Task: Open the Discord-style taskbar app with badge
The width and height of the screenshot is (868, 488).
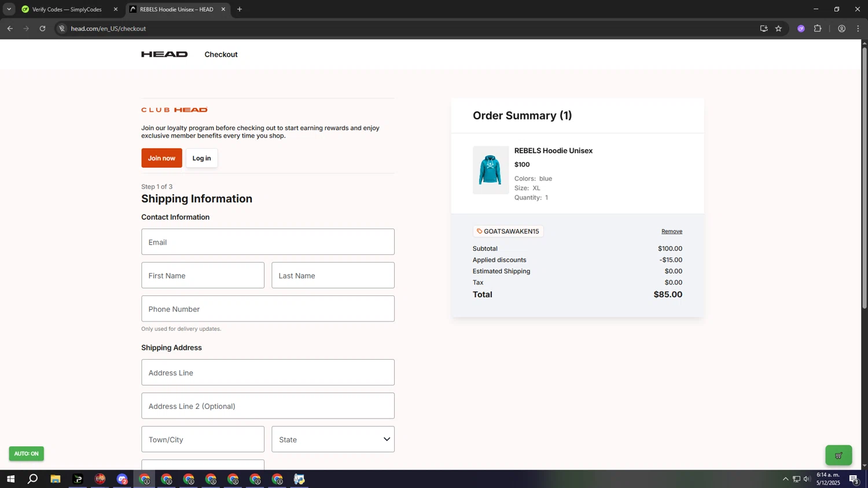Action: click(122, 479)
